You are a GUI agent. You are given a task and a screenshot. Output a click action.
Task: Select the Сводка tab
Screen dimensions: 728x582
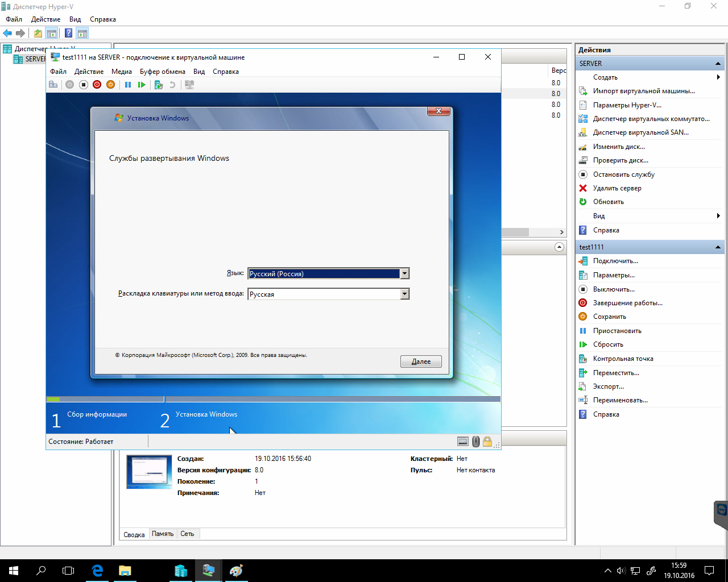[x=134, y=534]
